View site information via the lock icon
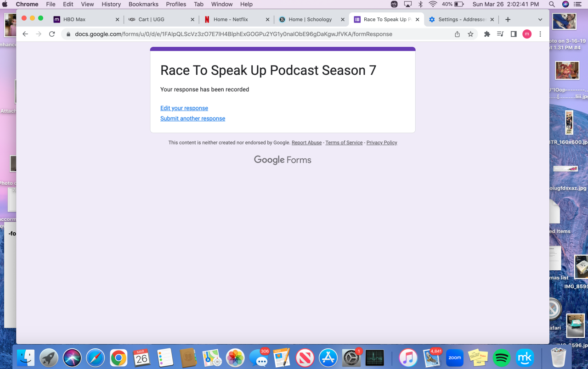 69,34
